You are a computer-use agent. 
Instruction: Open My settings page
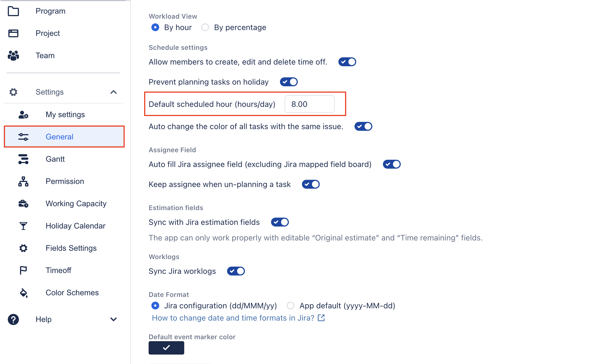coord(65,114)
